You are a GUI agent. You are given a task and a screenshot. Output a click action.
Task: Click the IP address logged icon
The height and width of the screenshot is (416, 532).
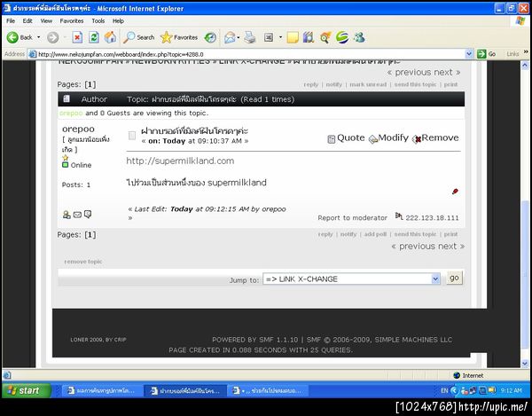click(x=399, y=216)
